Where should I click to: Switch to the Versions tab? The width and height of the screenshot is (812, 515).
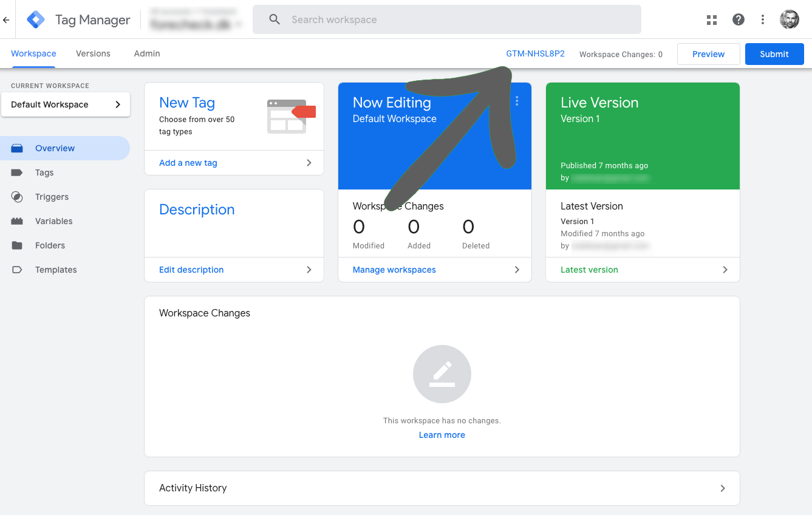93,53
